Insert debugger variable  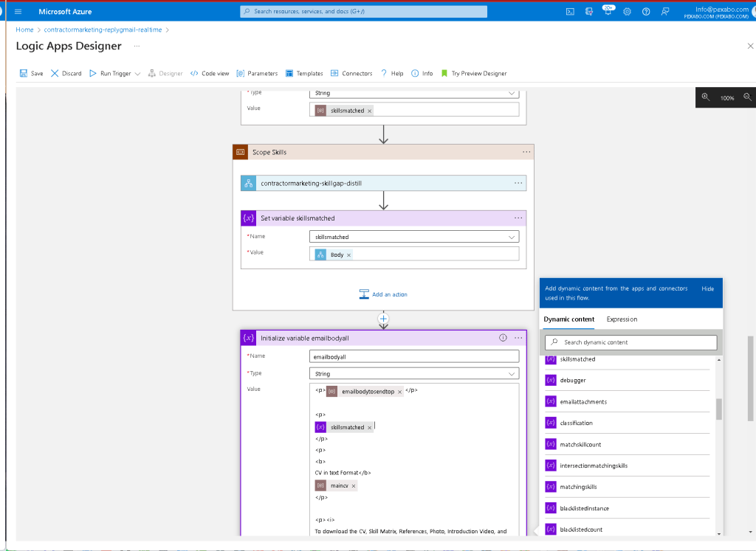[x=627, y=381]
